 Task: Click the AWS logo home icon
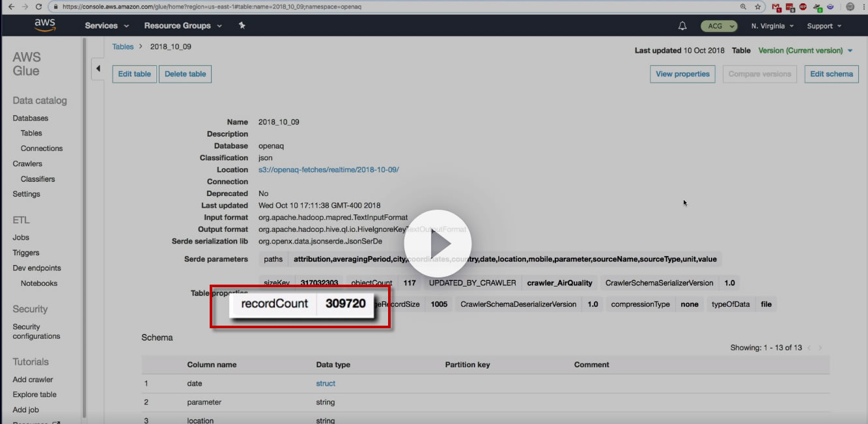tap(45, 25)
